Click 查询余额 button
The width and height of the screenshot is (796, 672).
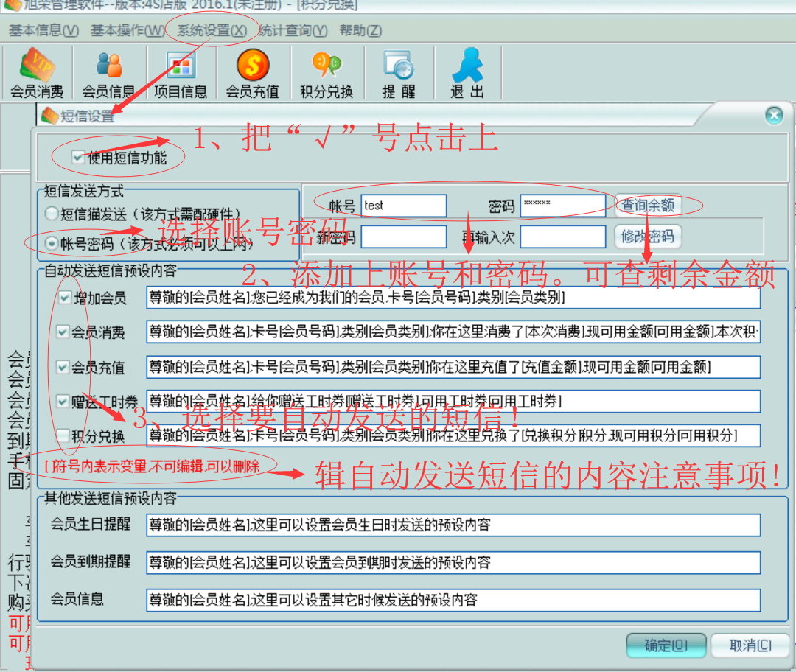[648, 206]
